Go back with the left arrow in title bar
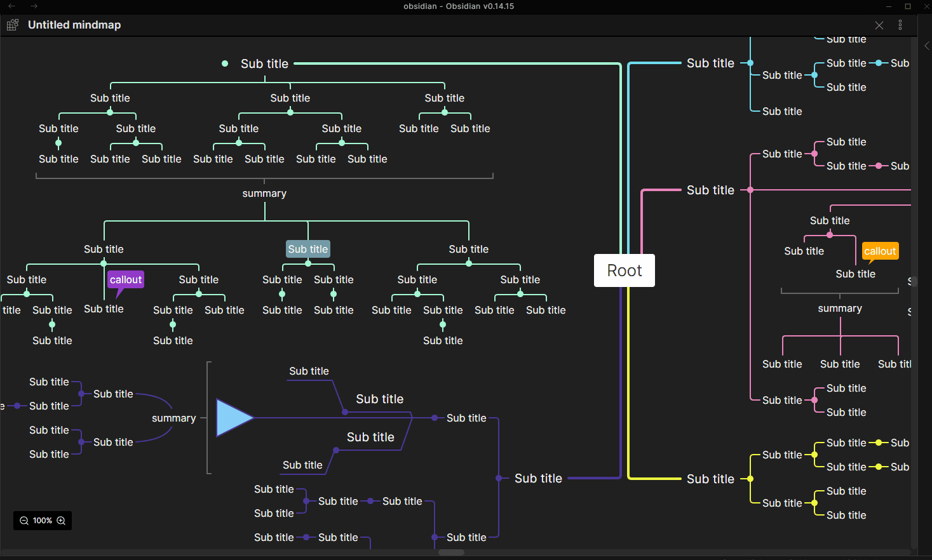The height and width of the screenshot is (560, 932). (x=11, y=6)
